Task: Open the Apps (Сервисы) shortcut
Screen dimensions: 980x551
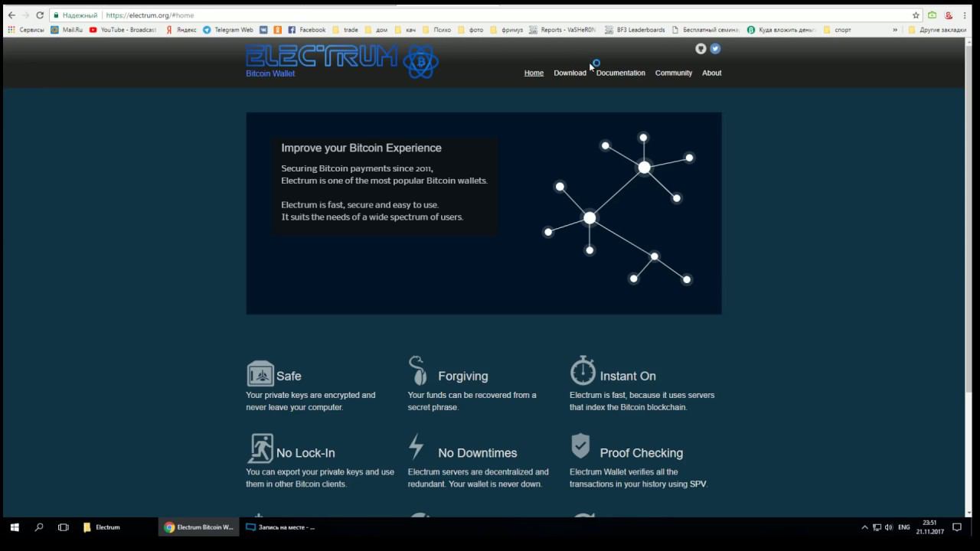Action: tap(26, 30)
